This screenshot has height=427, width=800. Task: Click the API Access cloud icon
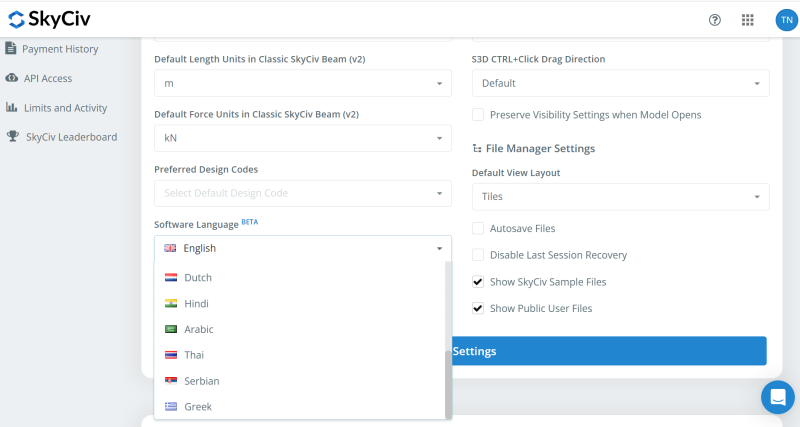[x=12, y=78]
